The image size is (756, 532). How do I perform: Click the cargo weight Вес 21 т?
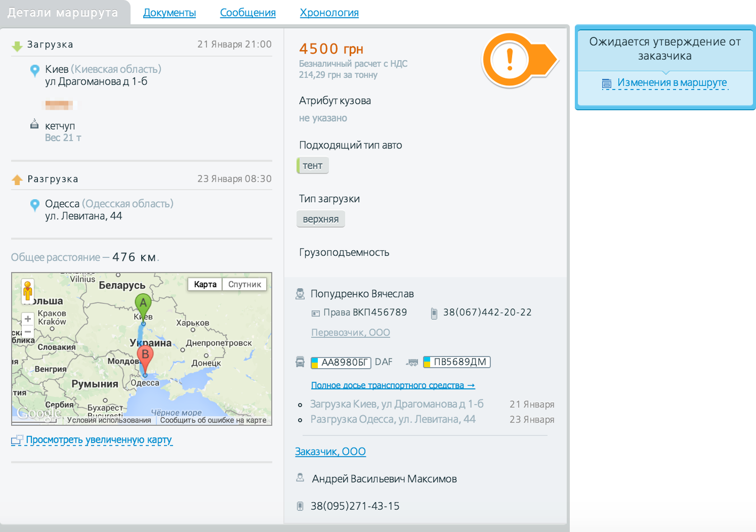tap(63, 138)
